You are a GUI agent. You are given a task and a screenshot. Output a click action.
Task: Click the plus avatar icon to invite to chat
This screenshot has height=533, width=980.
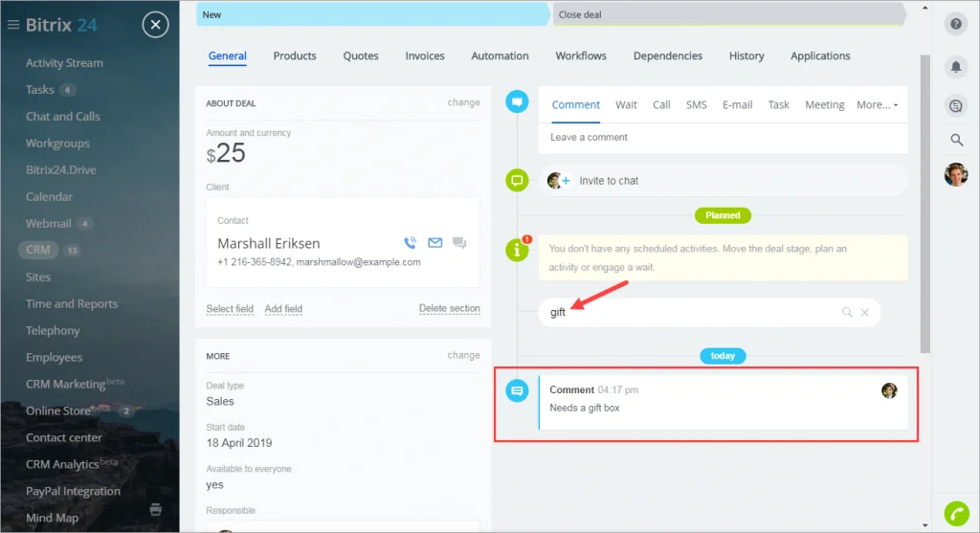pos(559,181)
